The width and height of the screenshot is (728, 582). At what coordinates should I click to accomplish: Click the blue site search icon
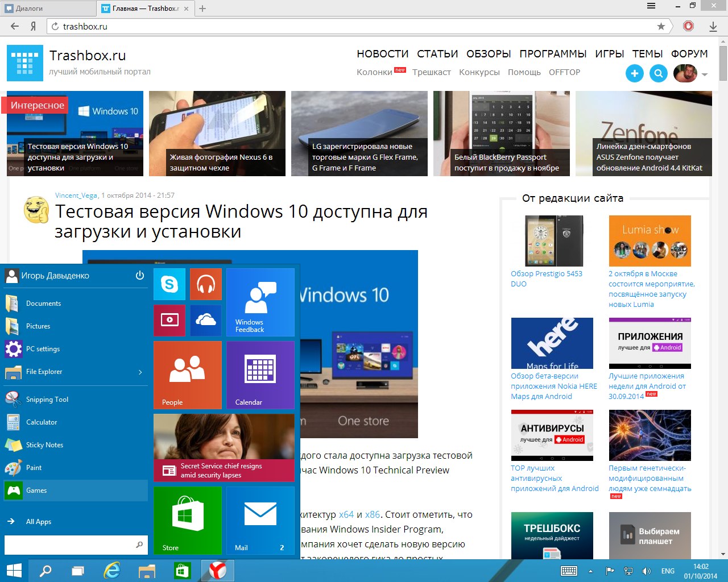pos(659,73)
